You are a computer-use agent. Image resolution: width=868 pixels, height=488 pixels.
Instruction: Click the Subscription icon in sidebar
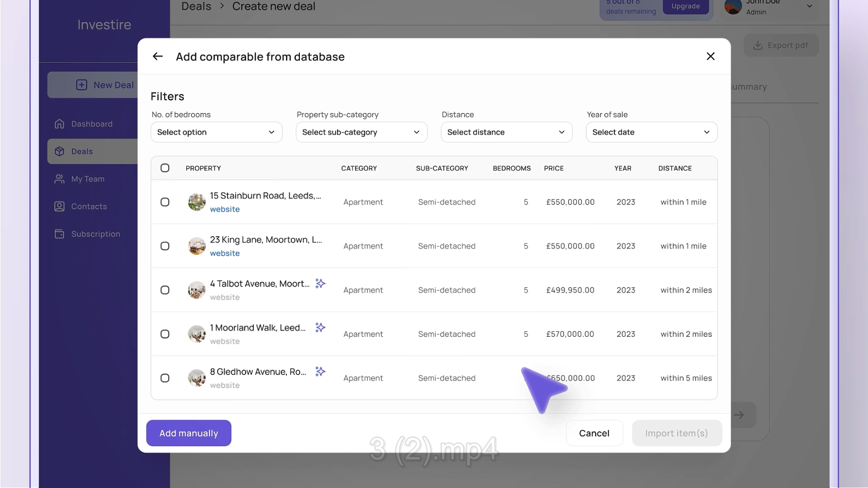click(59, 234)
